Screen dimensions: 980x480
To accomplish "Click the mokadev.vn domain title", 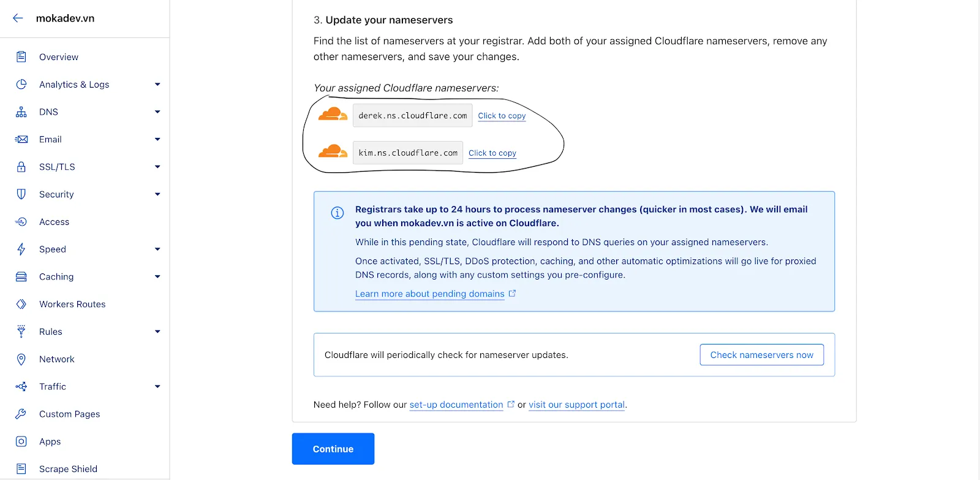I will point(66,18).
